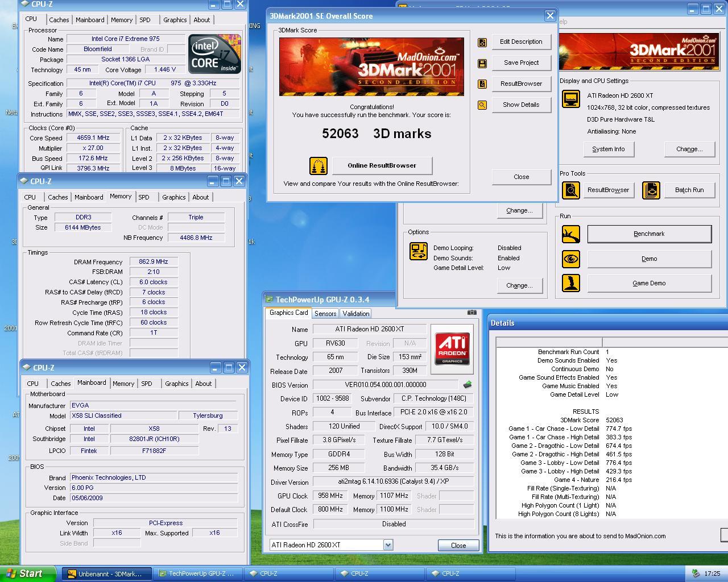Open Graphics tab in Mainboard CPU-Z window
Screen dimensions: 728x582
(x=177, y=384)
